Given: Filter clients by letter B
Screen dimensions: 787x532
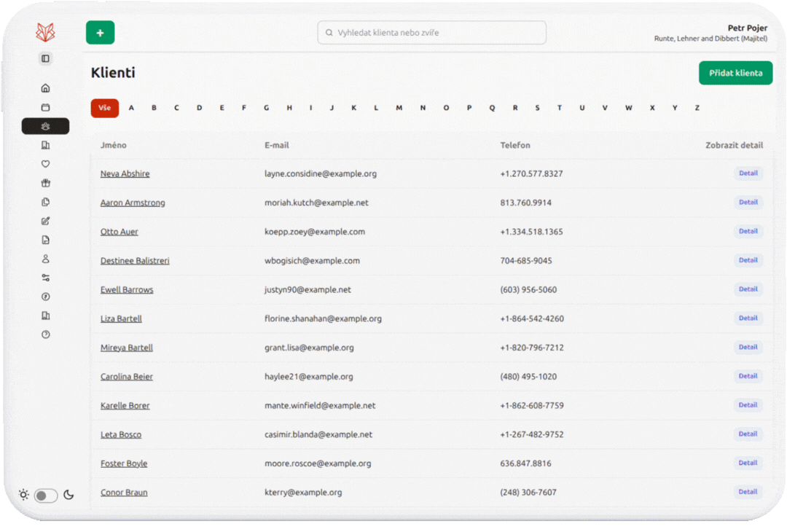Looking at the screenshot, I should coord(154,108).
